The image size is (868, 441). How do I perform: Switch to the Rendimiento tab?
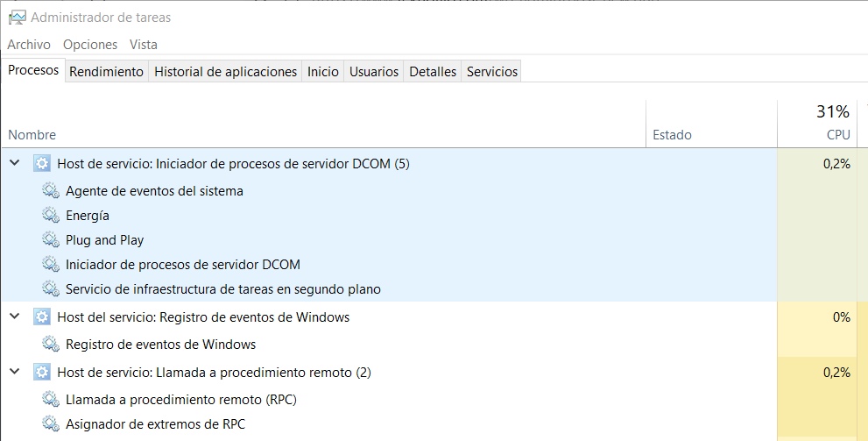(106, 72)
